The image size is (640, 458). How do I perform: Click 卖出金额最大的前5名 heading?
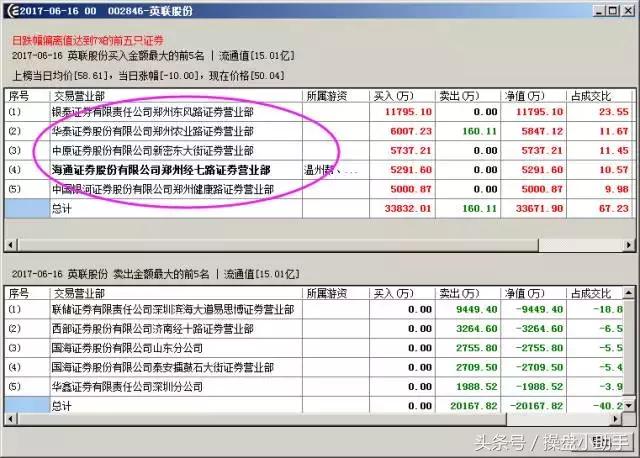click(x=161, y=274)
